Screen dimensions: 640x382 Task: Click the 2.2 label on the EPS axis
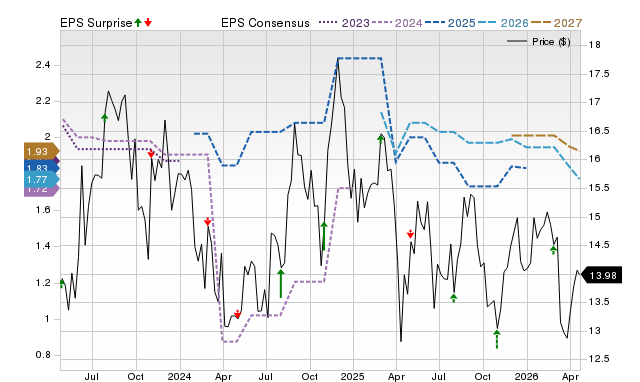[x=43, y=101]
